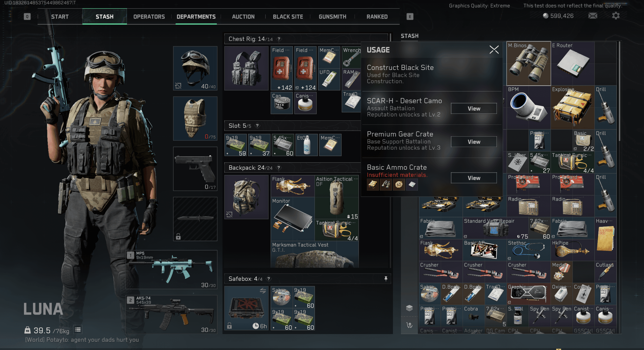This screenshot has height=350, width=644.
Task: Toggle the Safebox pin icon
Action: [386, 279]
